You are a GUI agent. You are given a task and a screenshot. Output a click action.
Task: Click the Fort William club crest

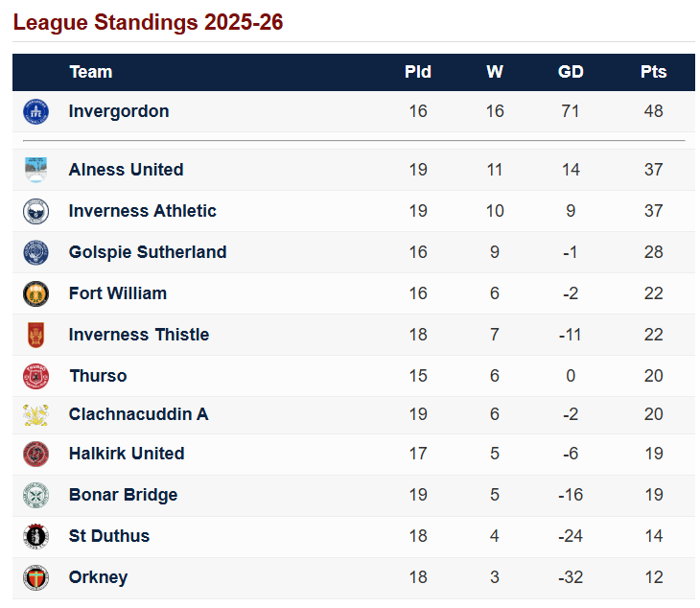[x=35, y=293]
